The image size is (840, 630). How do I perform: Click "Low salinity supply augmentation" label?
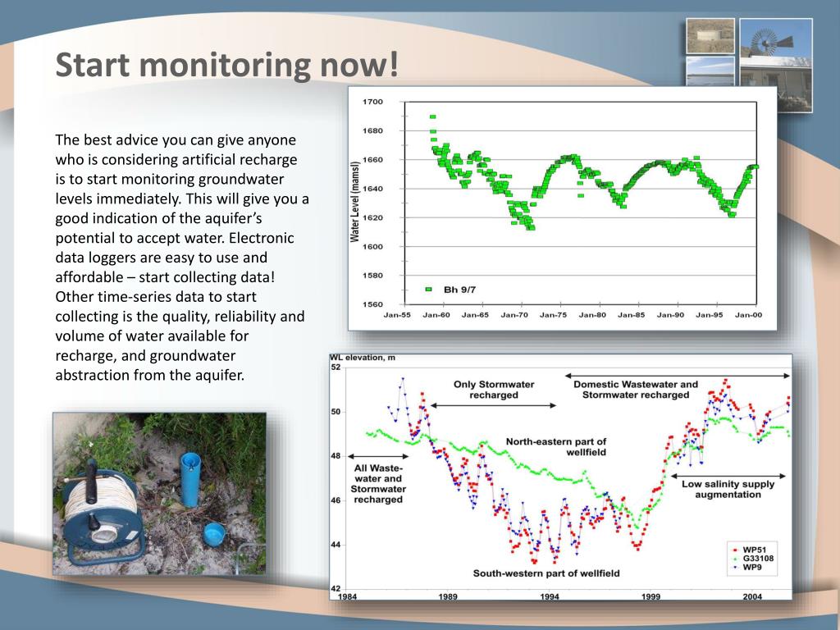pyautogui.click(x=728, y=489)
